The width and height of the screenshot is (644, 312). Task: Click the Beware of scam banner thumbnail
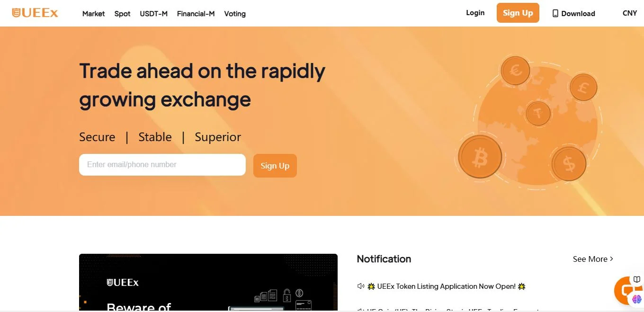click(208, 283)
